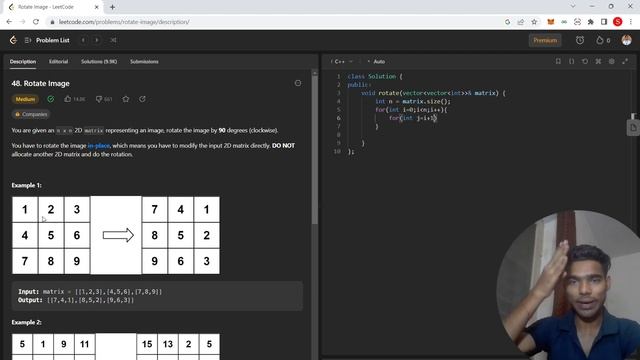Format code with the braces icon
This screenshot has height=360, width=640.
571,61
